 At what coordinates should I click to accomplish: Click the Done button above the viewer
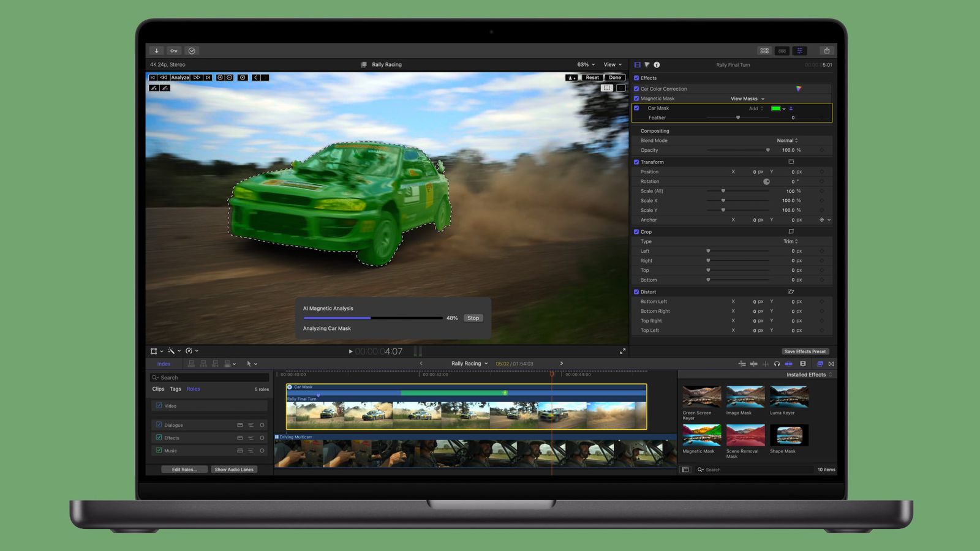point(614,77)
